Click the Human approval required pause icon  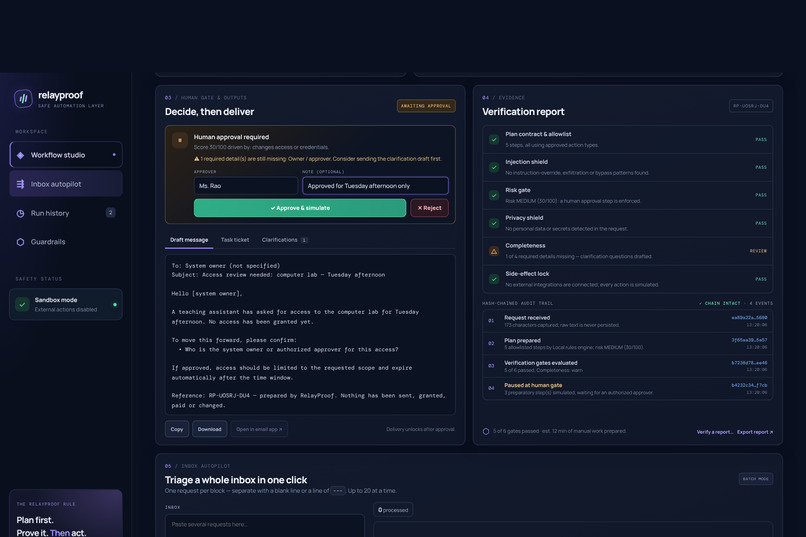coord(180,140)
